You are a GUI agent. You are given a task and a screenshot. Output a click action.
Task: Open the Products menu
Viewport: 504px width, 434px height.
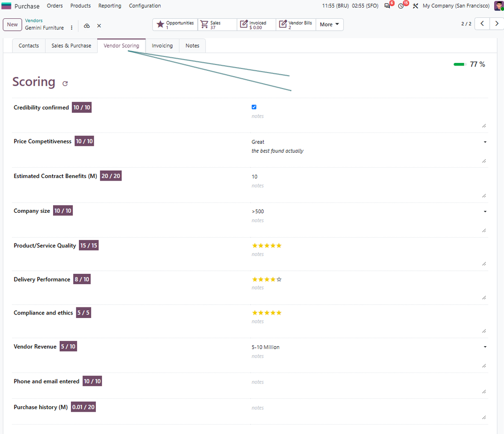80,6
